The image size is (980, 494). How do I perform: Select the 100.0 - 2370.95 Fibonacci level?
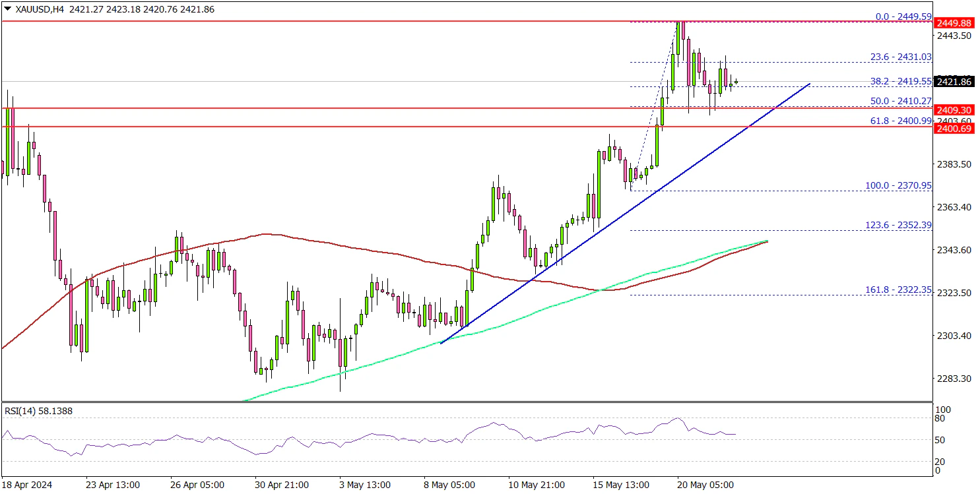(x=898, y=186)
